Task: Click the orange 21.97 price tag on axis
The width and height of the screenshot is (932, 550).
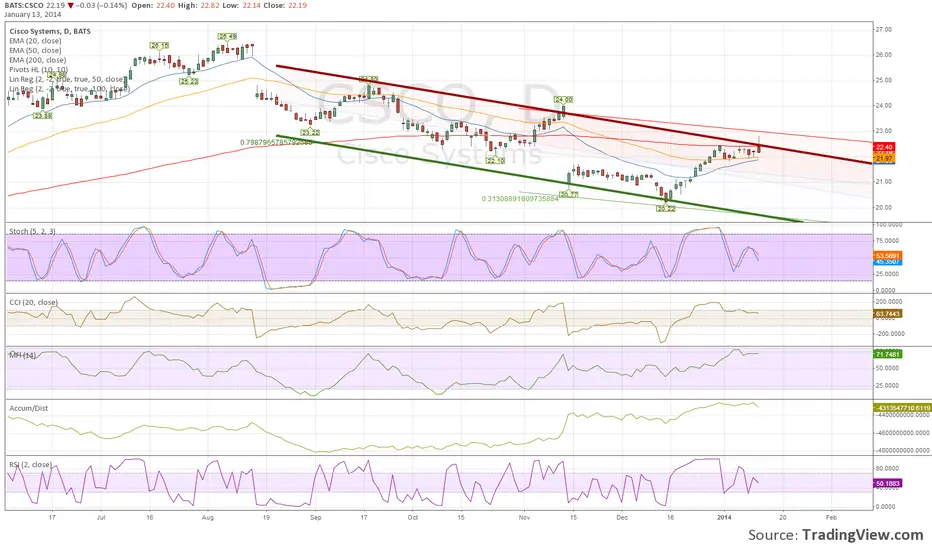Action: tap(884, 159)
